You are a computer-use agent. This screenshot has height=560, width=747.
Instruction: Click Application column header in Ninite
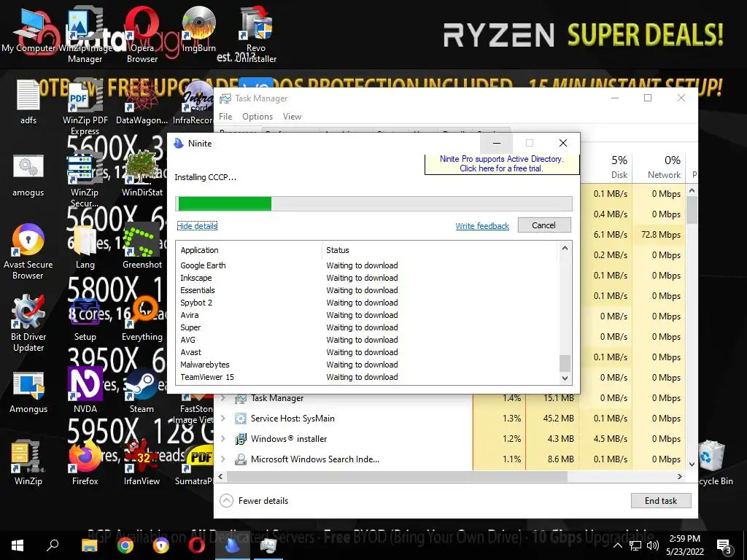pyautogui.click(x=249, y=250)
